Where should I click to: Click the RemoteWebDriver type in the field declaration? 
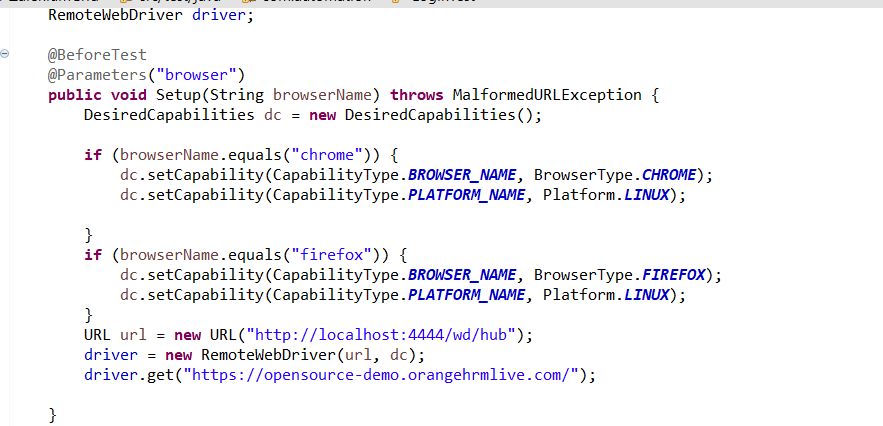pos(115,15)
